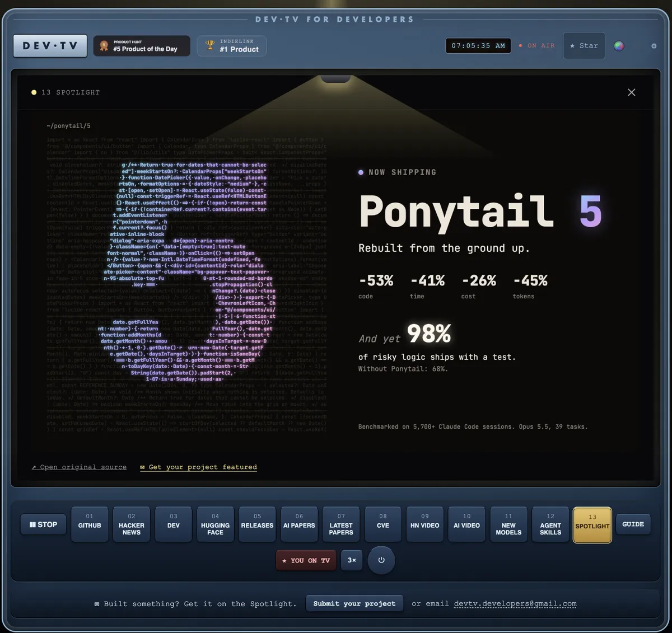The width and height of the screenshot is (672, 633).
Task: Click the Get your project featured link
Action: tap(198, 467)
